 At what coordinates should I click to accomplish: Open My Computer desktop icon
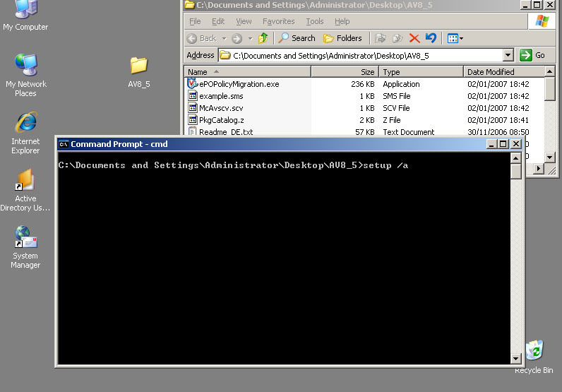pyautogui.click(x=25, y=14)
